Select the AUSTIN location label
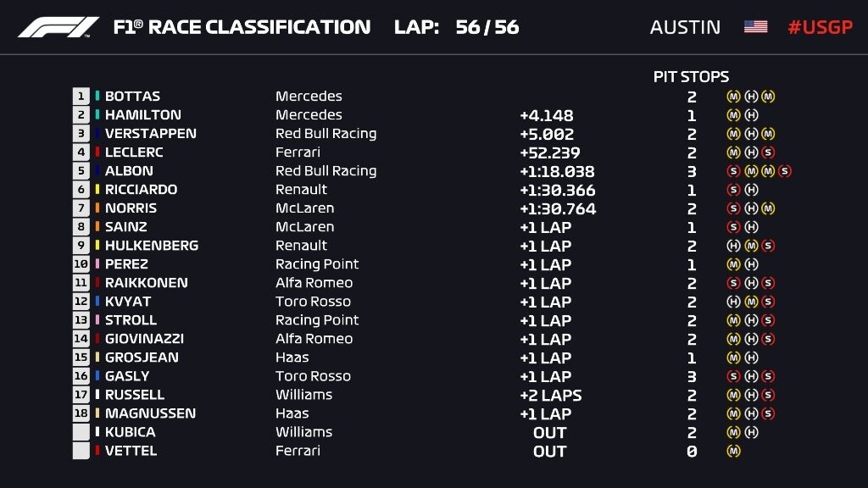 coord(685,27)
